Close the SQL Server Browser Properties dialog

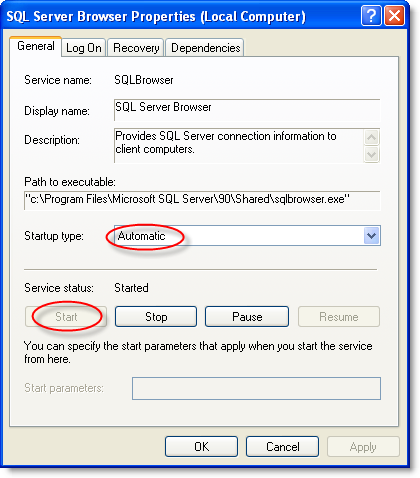394,16
